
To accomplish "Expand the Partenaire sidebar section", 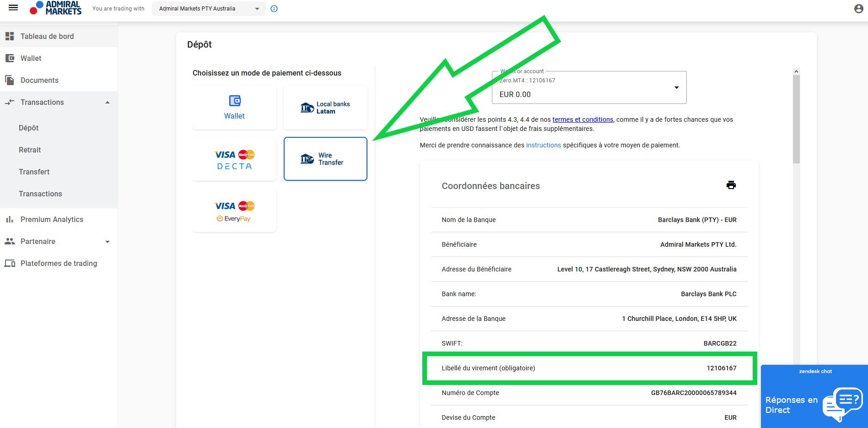I will click(x=108, y=242).
